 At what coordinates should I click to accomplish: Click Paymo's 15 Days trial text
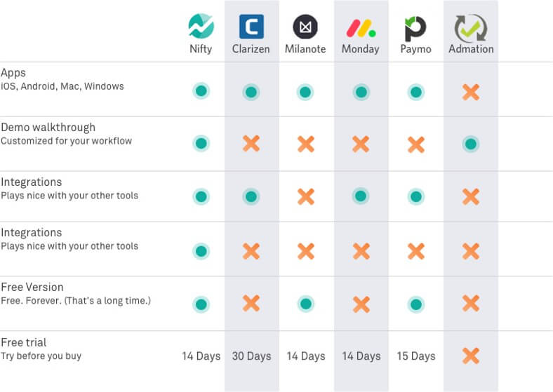pyautogui.click(x=416, y=356)
